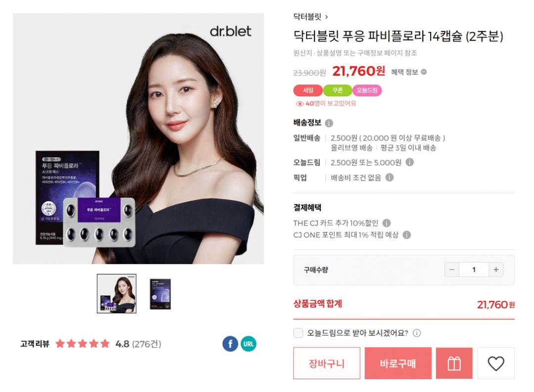
Task: Open customer reviews via star rating
Action: tap(83, 344)
